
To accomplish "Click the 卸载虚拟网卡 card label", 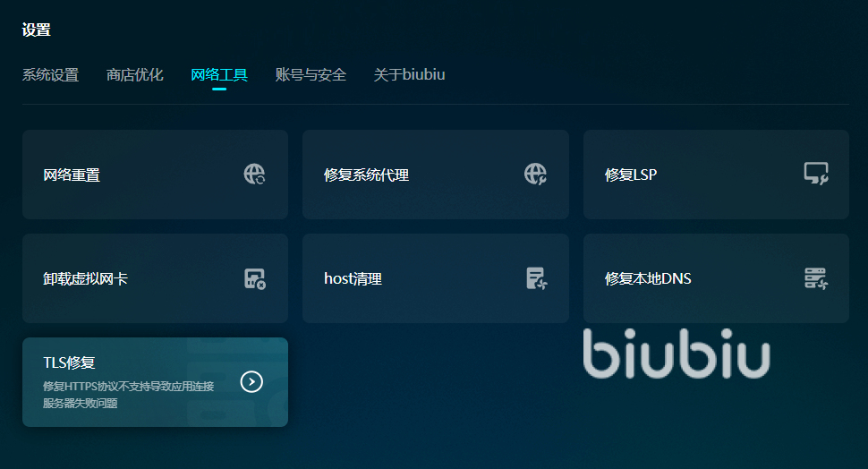I will [x=85, y=278].
